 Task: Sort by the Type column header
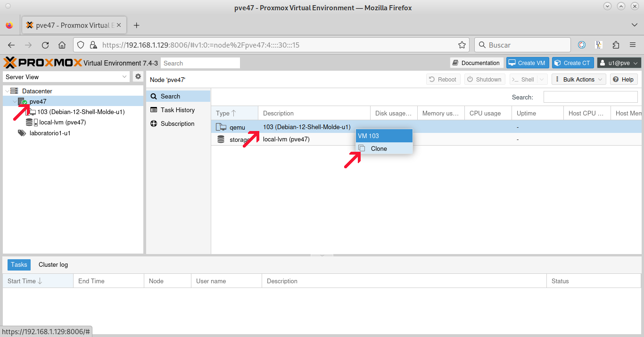pyautogui.click(x=234, y=113)
